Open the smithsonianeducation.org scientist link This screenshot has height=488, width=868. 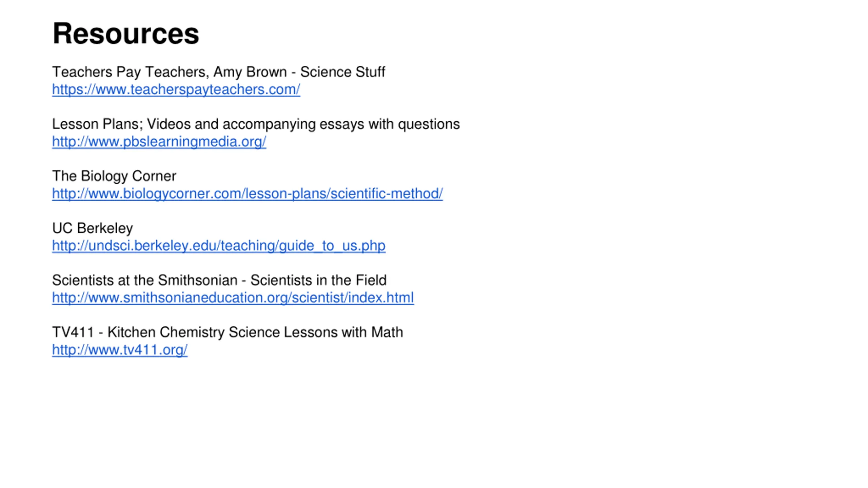(233, 298)
